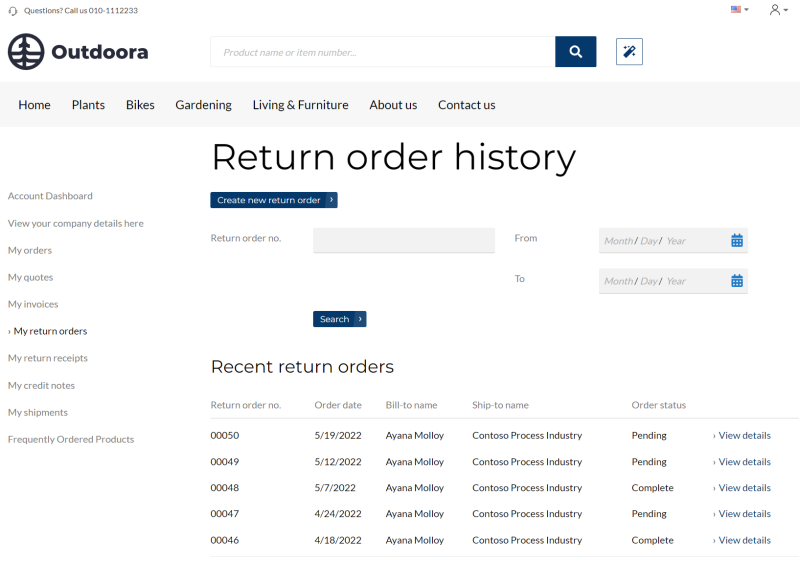Go to Frequently Ordered Products
Viewport: 800px width, 570px height.
click(71, 439)
